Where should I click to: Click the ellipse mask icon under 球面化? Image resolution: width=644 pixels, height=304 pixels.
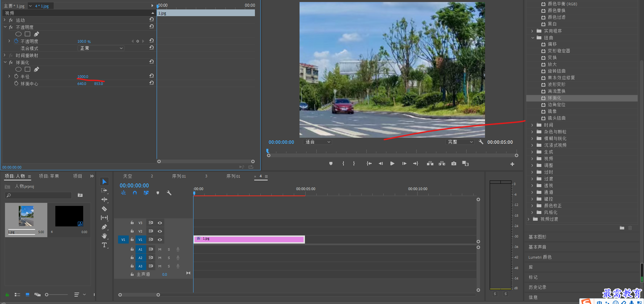[x=18, y=69]
